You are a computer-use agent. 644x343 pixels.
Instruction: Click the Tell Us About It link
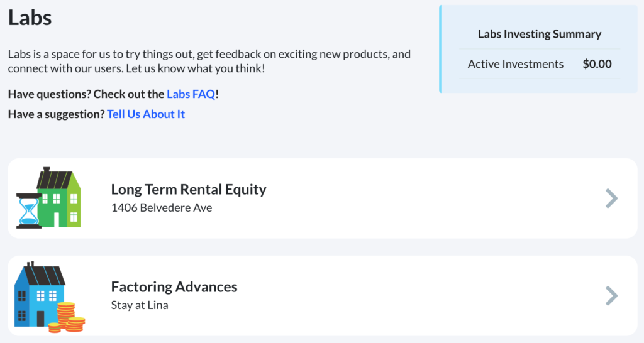click(x=146, y=114)
